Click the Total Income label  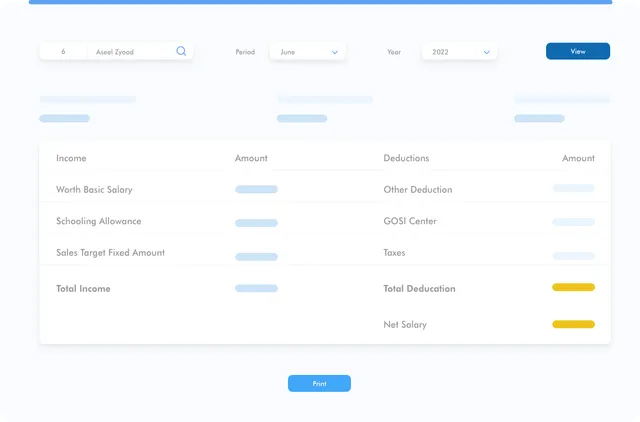[83, 288]
